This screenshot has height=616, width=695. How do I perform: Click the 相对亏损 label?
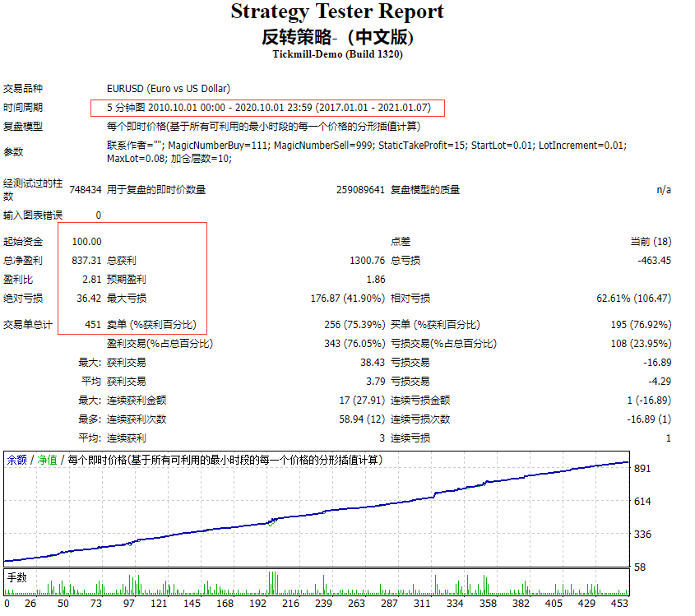[410, 299]
